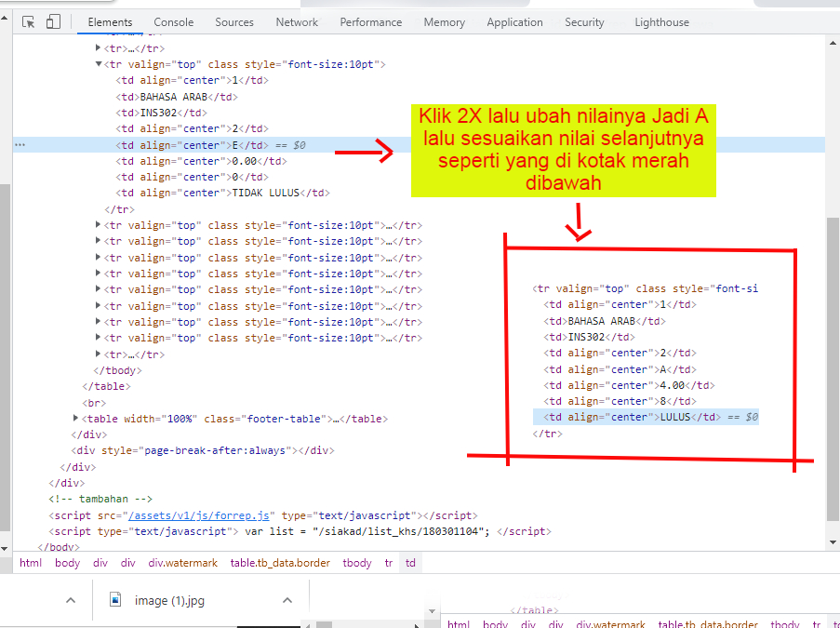The width and height of the screenshot is (840, 628).
Task: Go to the Network tab
Action: point(297,22)
